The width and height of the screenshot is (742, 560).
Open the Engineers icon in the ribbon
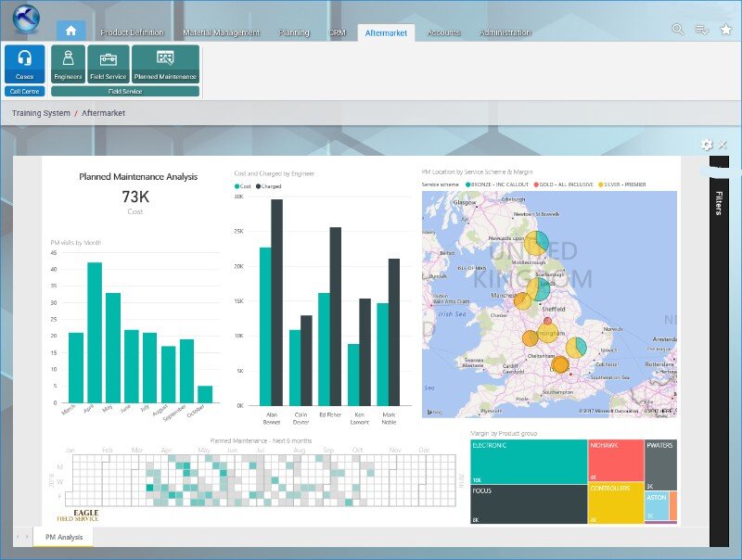coord(68,64)
